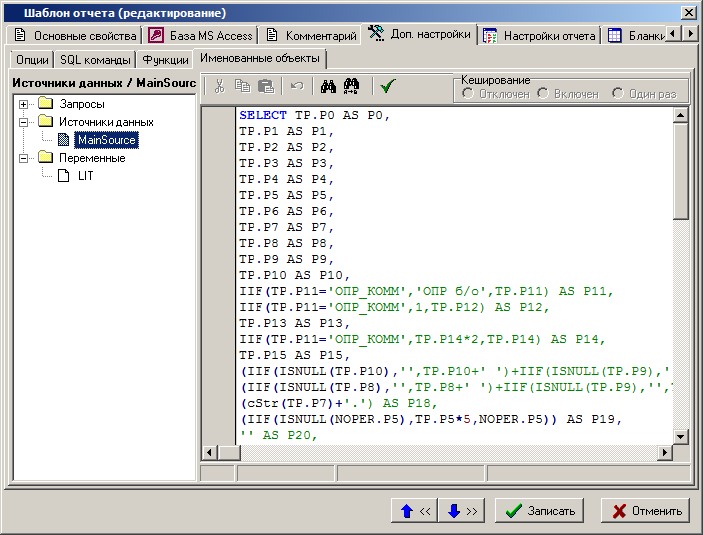Open Find with the binoculars icon
The height and width of the screenshot is (535, 703).
point(327,87)
